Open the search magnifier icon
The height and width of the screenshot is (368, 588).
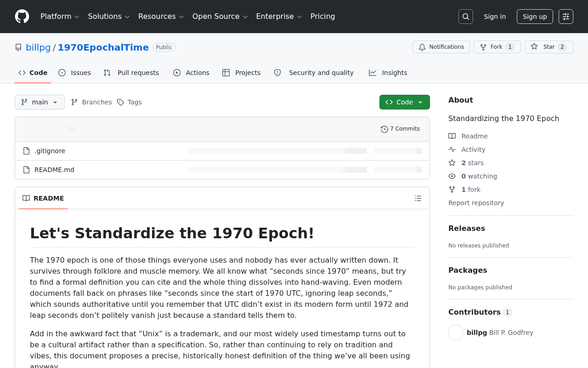[x=466, y=17]
